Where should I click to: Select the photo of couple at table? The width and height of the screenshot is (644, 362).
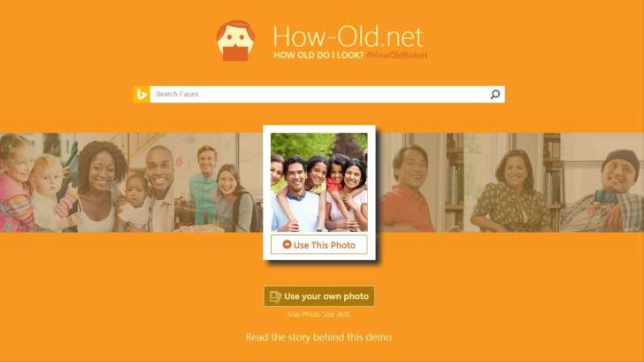[218, 182]
